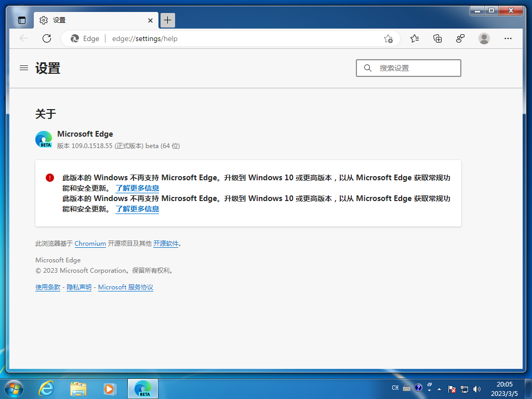Open the 使用条款 link
532x399 pixels.
click(48, 287)
